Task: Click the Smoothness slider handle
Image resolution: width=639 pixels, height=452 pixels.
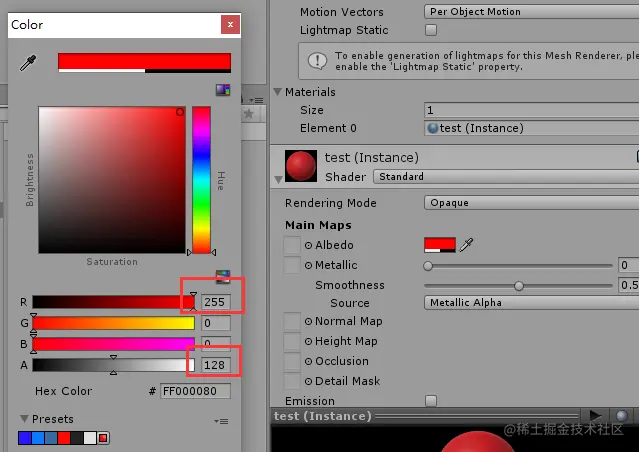Action: coord(519,286)
